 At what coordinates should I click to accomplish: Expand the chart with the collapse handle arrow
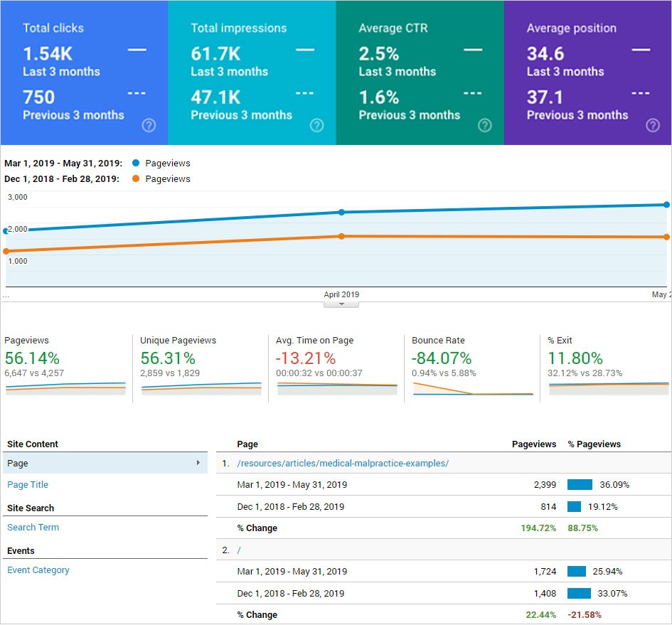pyautogui.click(x=341, y=305)
